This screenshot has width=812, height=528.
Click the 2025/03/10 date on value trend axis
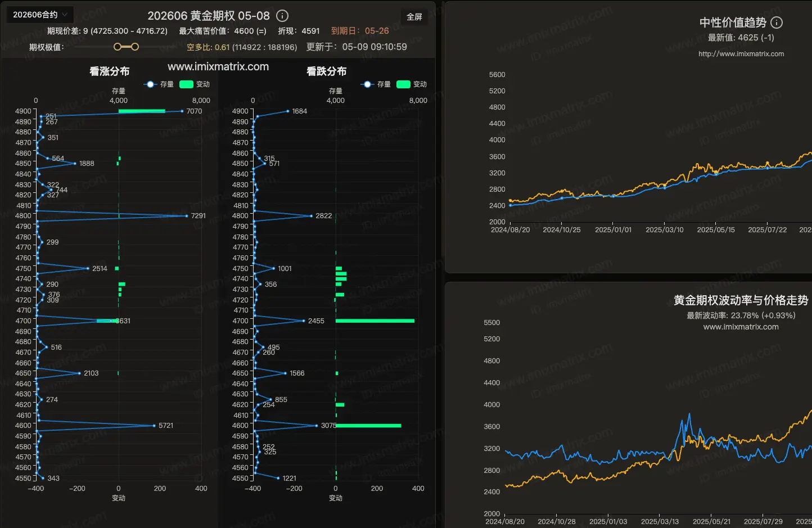point(665,230)
